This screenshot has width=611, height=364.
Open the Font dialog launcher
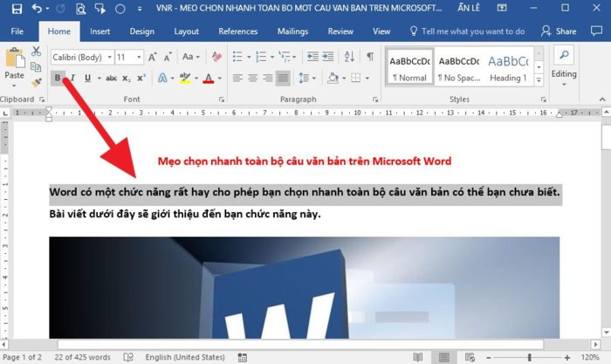[x=222, y=100]
